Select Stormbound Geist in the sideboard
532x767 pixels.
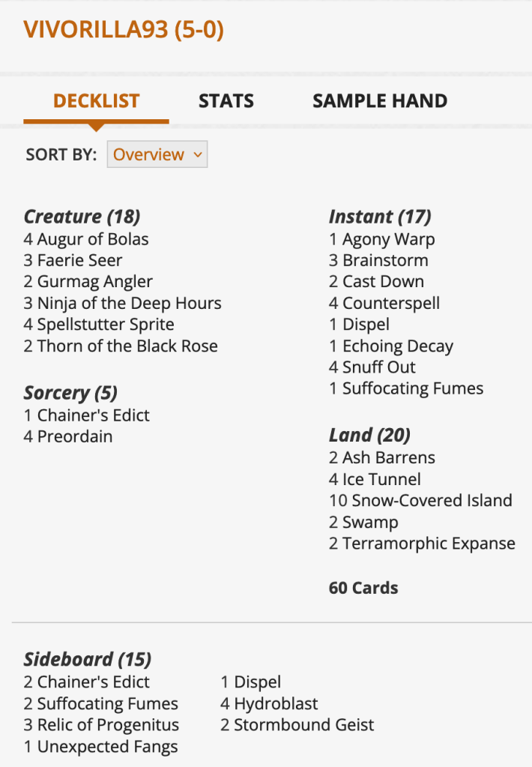pos(303,725)
